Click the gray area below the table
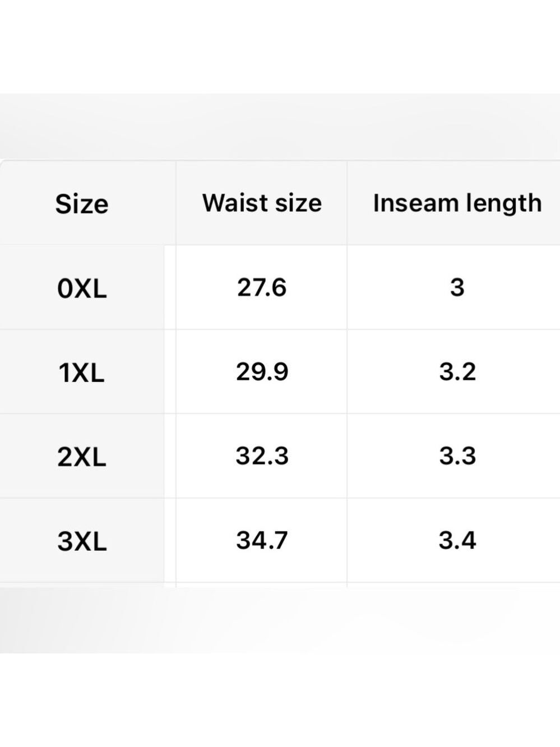The image size is (560, 747). tap(280, 620)
